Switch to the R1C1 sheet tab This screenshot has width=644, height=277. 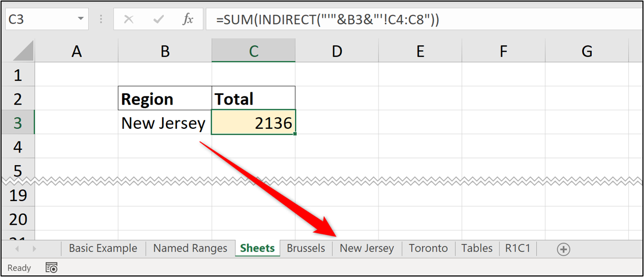(x=517, y=248)
